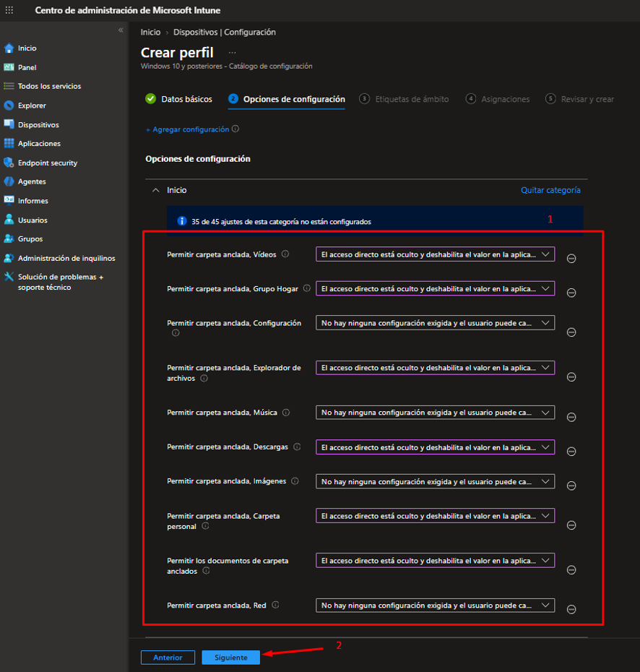This screenshot has height=672, width=640.
Task: Remove the Música pinned folder setting
Action: (x=571, y=417)
